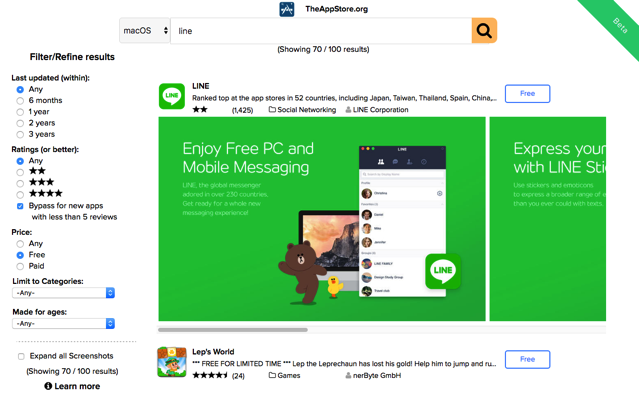Viewport: 639px width, 394px height.
Task: Click the Lep's World description text
Action: (x=344, y=363)
